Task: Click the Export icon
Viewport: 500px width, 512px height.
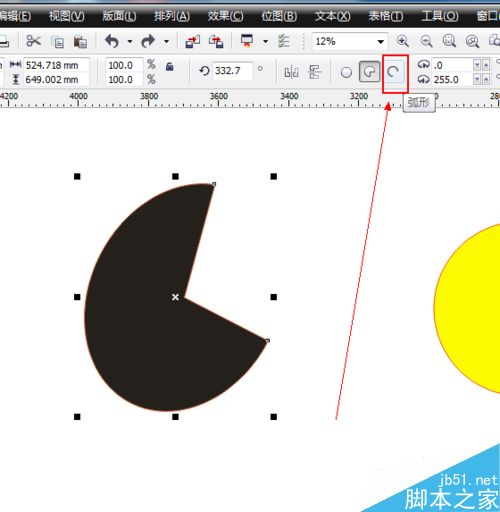Action: coord(216,42)
